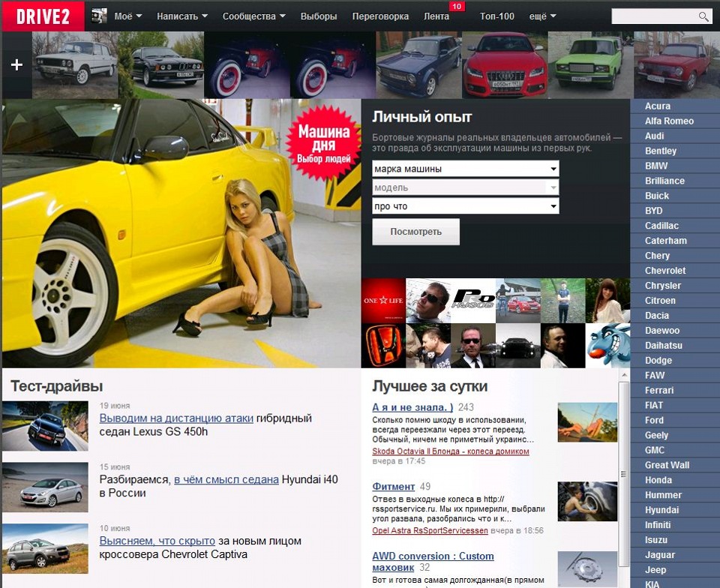Screen dimensions: 720x588
Task: Open the Hyundai i40 test drive thumbnail
Action: [x=45, y=487]
